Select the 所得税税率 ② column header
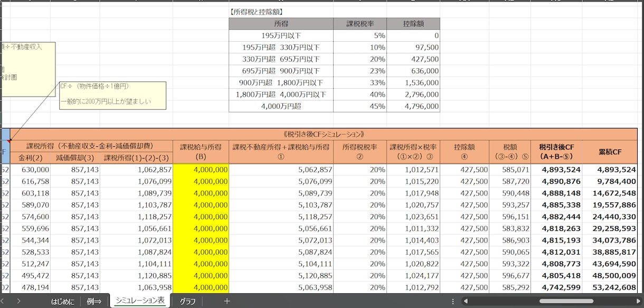The height and width of the screenshot is (308, 644). (360, 152)
